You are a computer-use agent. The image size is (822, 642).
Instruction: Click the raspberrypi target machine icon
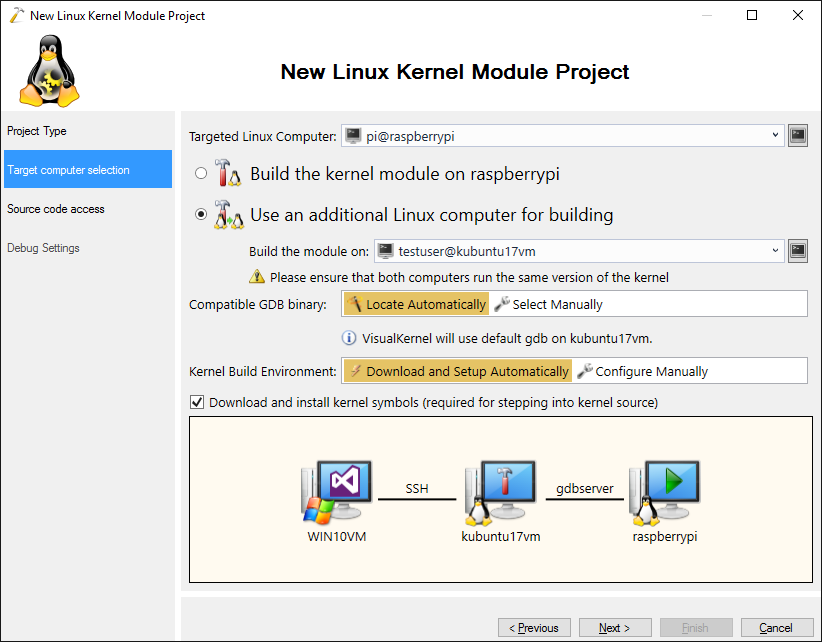click(664, 493)
